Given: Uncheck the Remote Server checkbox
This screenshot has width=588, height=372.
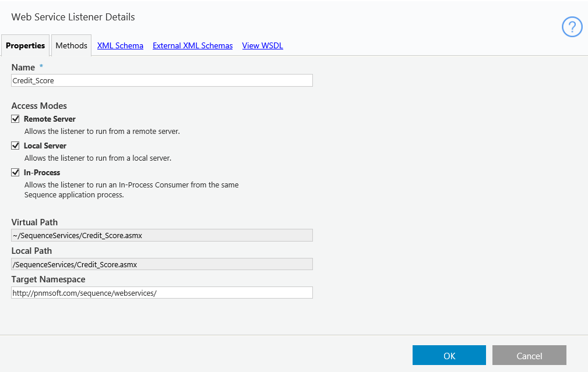Looking at the screenshot, I should (15, 119).
